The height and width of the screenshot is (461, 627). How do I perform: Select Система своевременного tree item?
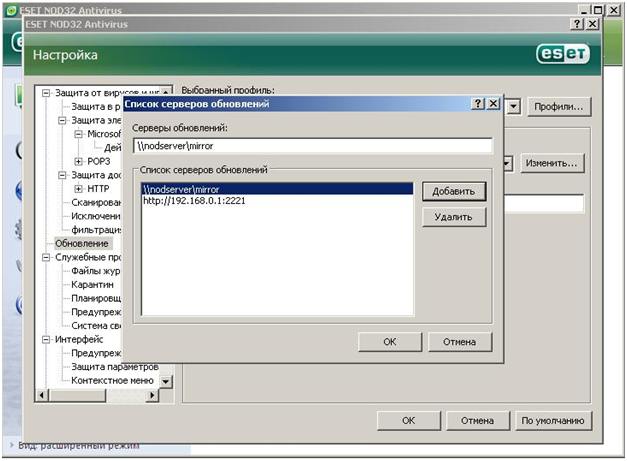[x=96, y=326]
